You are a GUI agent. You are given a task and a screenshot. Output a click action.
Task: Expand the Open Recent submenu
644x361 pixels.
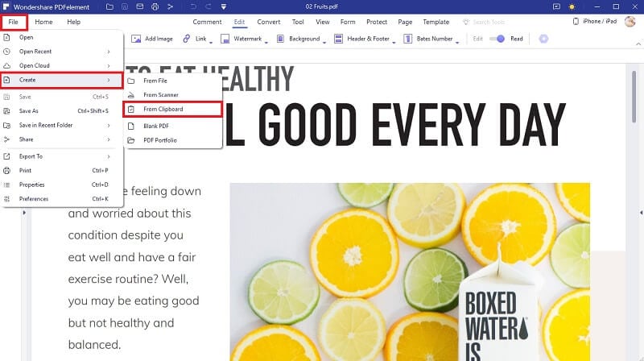pos(62,52)
